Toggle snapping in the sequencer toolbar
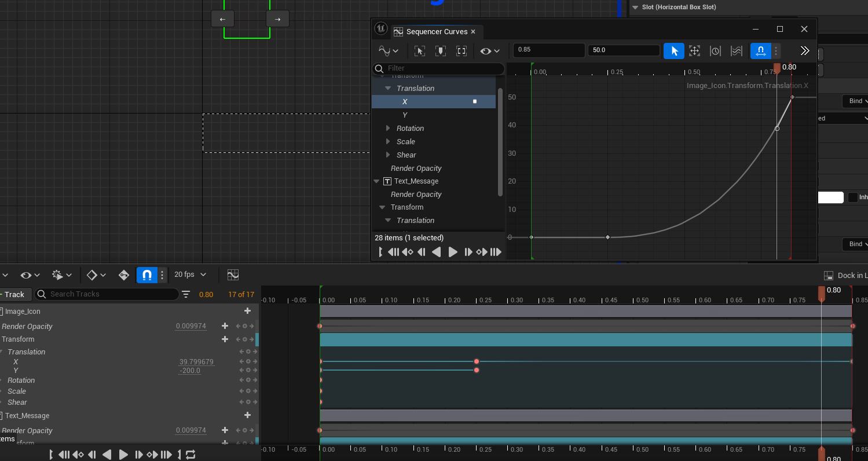The image size is (868, 461). pos(147,275)
